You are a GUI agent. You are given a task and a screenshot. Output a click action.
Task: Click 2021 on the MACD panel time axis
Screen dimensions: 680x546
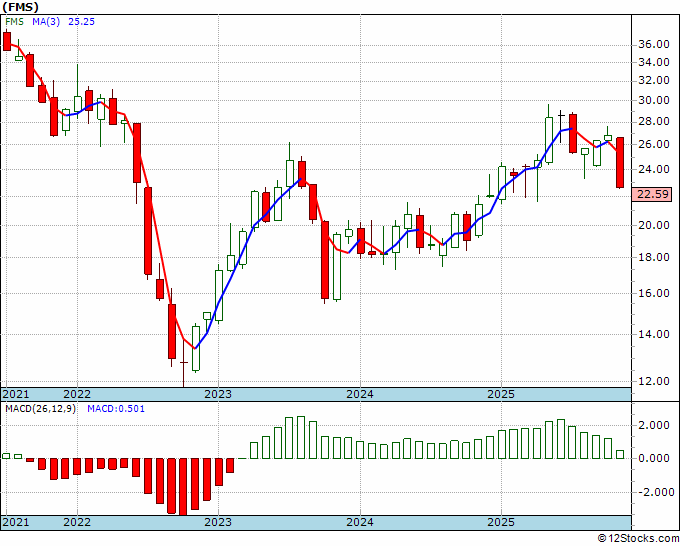point(16,522)
